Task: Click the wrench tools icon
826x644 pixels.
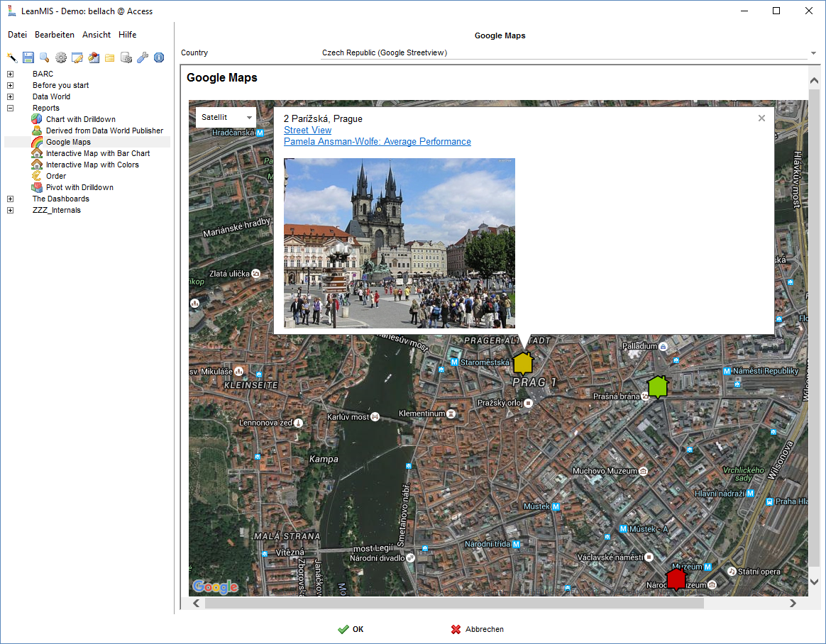Action: [143, 57]
